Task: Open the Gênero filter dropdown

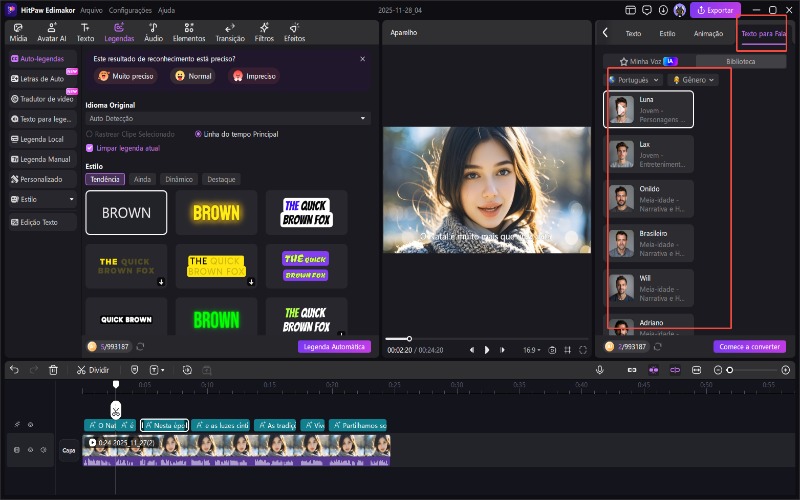Action: (695, 80)
